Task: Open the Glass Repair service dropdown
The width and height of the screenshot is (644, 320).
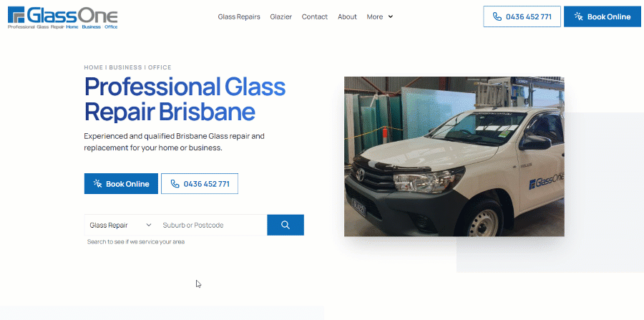Action: tap(121, 225)
